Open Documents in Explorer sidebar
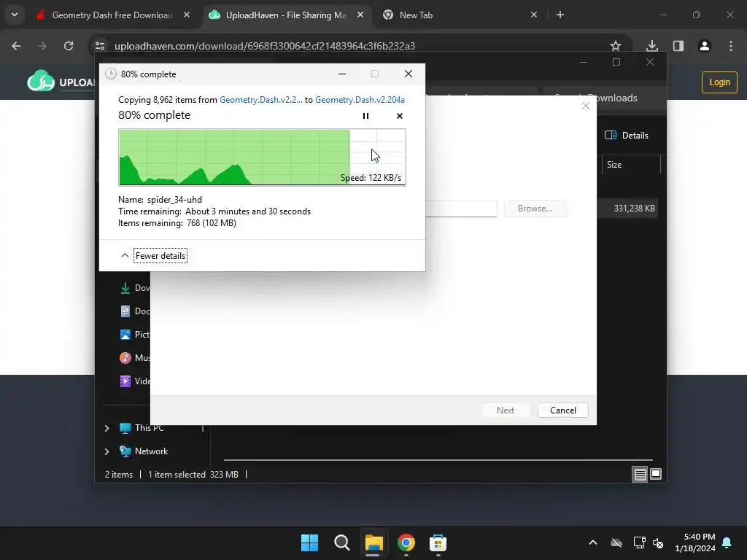Screen dimensions: 747x560 click(x=135, y=311)
